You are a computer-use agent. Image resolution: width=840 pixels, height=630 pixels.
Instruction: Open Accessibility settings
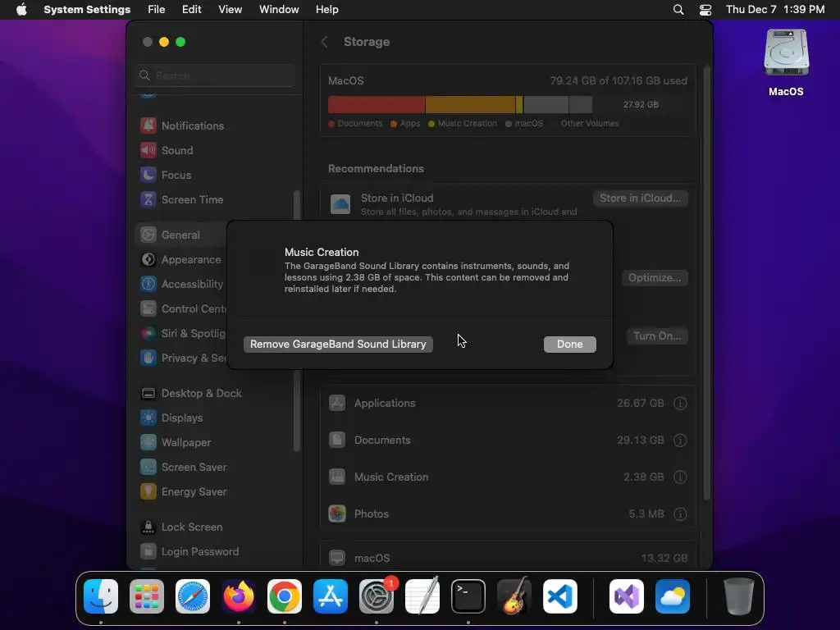182,285
